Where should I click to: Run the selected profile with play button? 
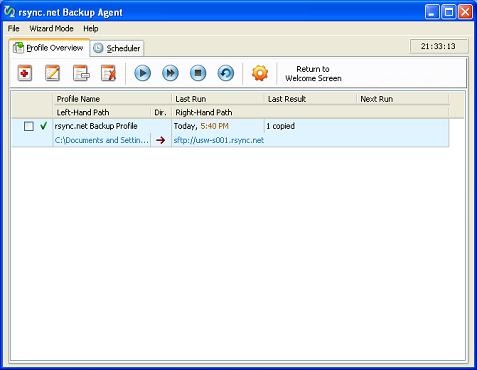(143, 73)
